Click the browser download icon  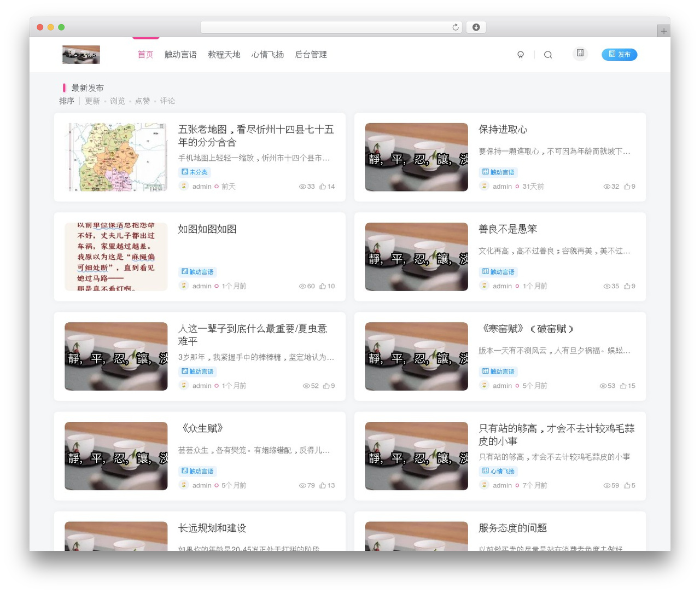point(476,27)
